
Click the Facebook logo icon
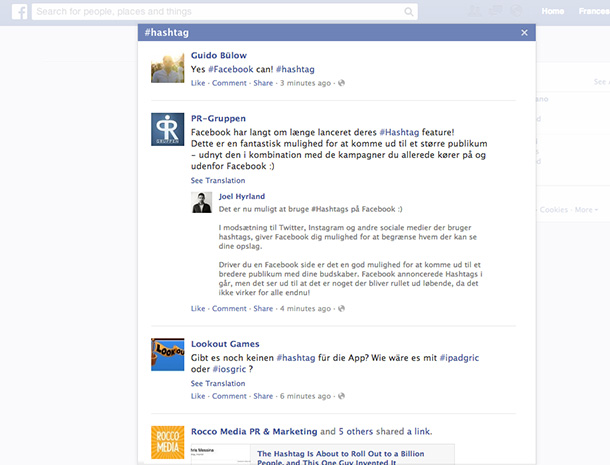pos(17,12)
